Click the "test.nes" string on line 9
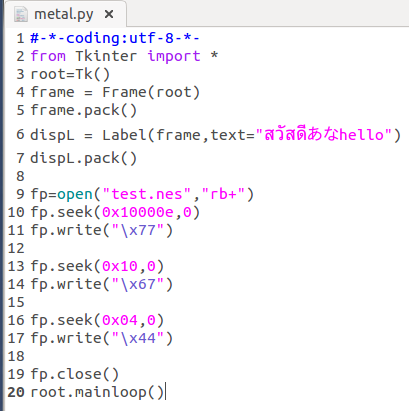 pyautogui.click(x=147, y=194)
